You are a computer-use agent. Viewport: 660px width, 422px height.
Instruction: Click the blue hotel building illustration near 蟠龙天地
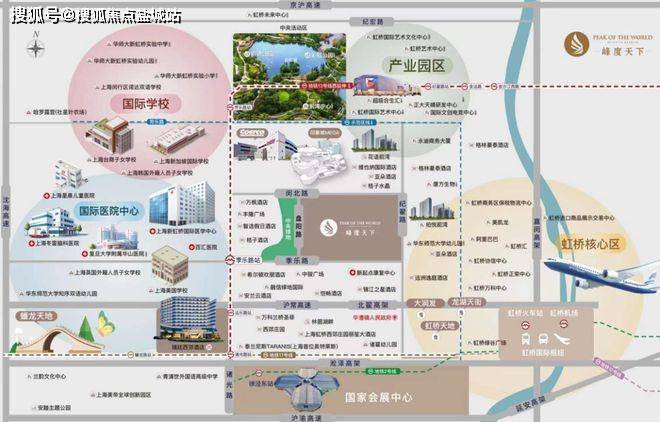pos(188,320)
